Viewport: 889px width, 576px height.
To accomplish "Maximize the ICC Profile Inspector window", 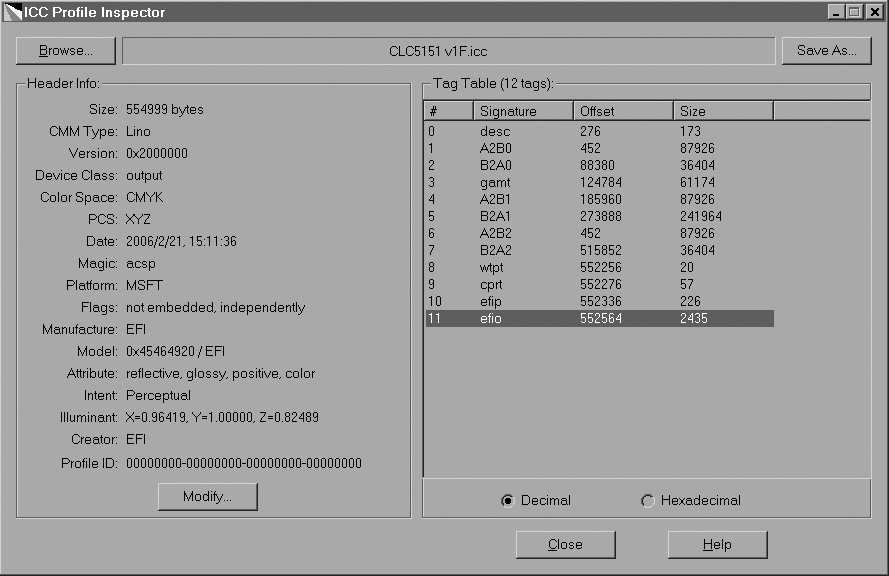I will 854,12.
